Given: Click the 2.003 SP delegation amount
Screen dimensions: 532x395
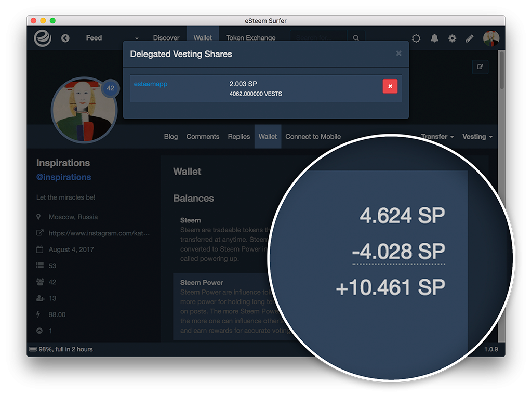Looking at the screenshot, I should (243, 84).
